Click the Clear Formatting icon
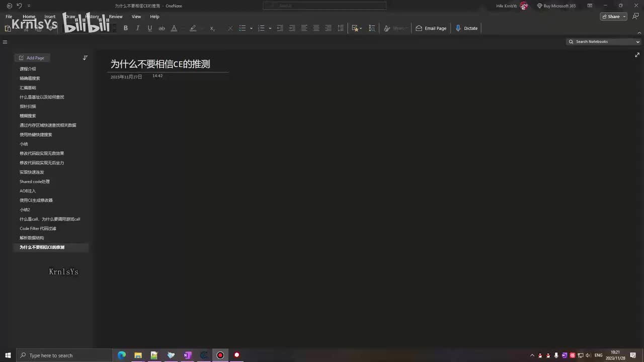The width and height of the screenshot is (644, 362). pyautogui.click(x=230, y=28)
